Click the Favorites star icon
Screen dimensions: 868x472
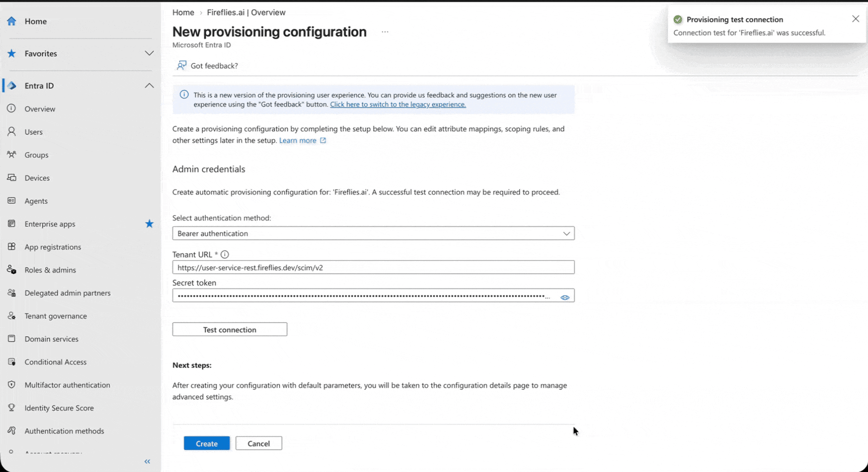click(x=12, y=53)
